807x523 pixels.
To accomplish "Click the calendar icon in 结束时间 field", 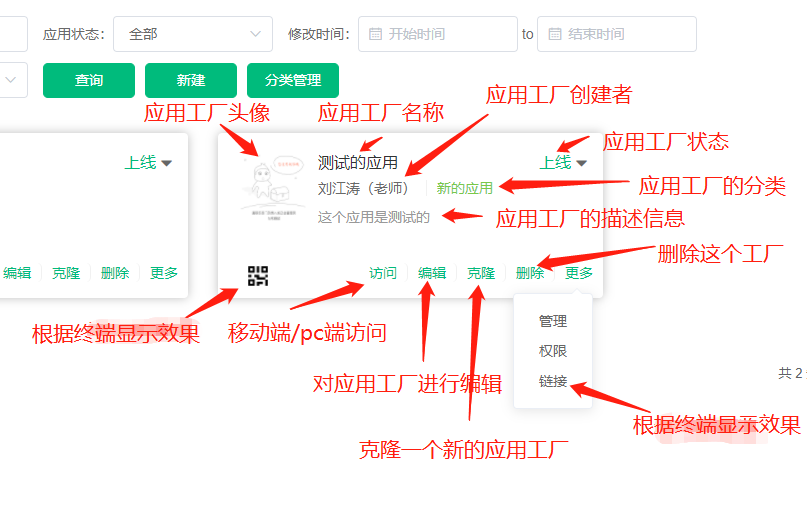I will [555, 34].
